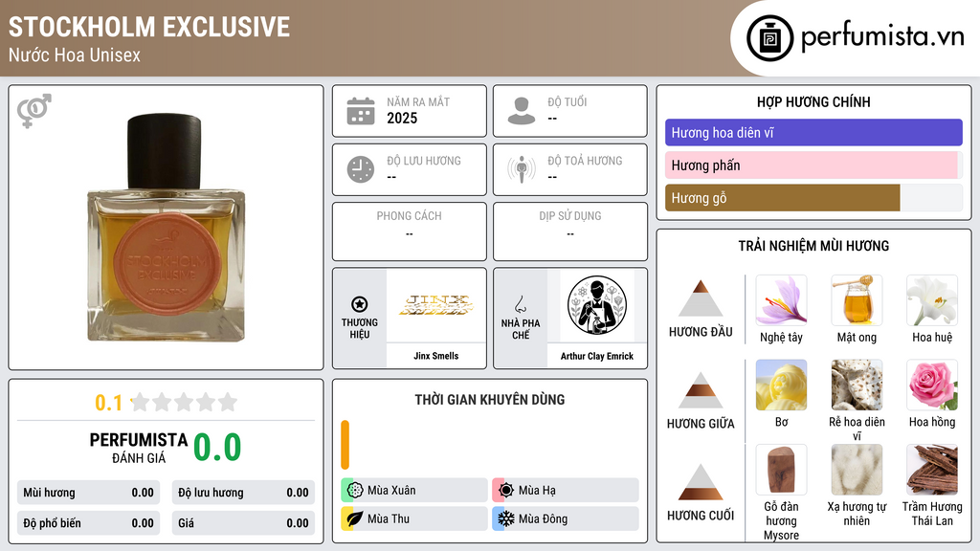Click the Phong cách card
Image resolution: width=980 pixels, height=551 pixels.
pyautogui.click(x=410, y=231)
